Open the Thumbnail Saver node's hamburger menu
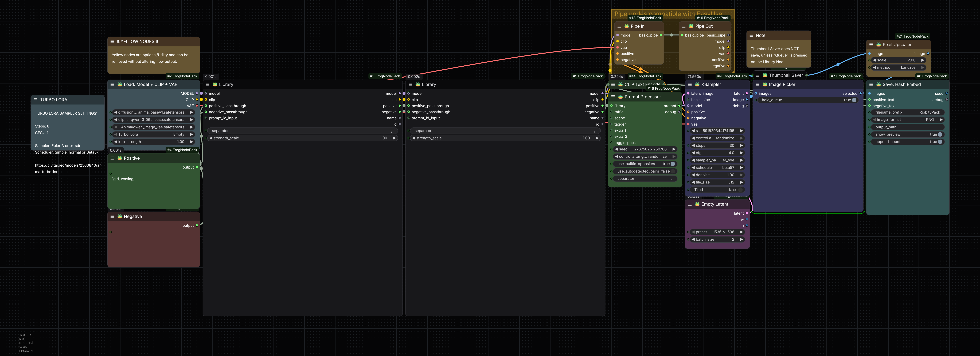This screenshot has height=356, width=980. click(x=758, y=75)
